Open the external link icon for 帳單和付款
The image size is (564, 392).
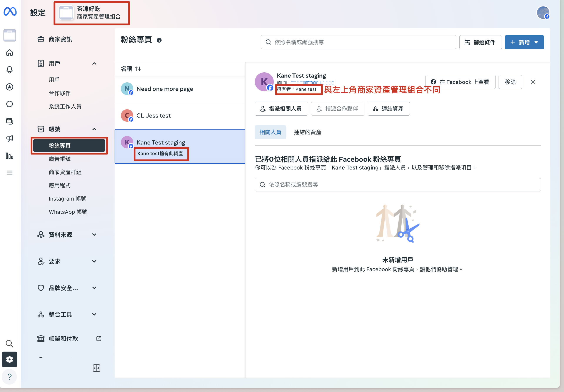99,339
